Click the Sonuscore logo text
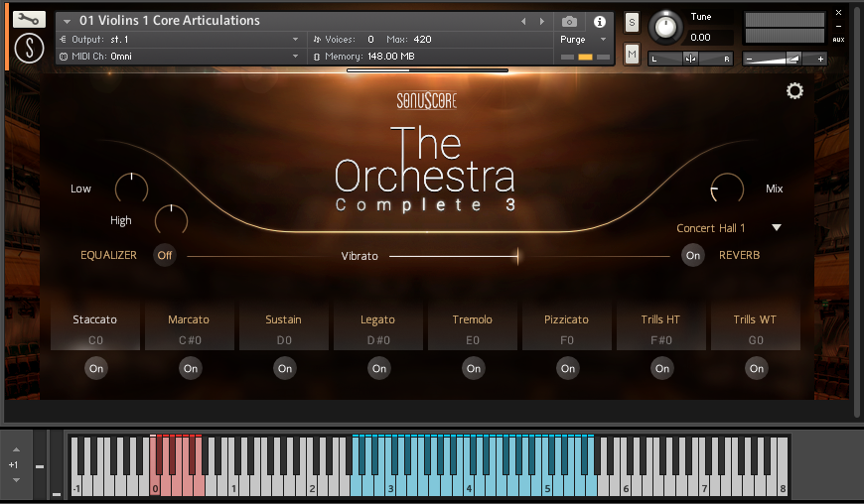 tap(427, 100)
